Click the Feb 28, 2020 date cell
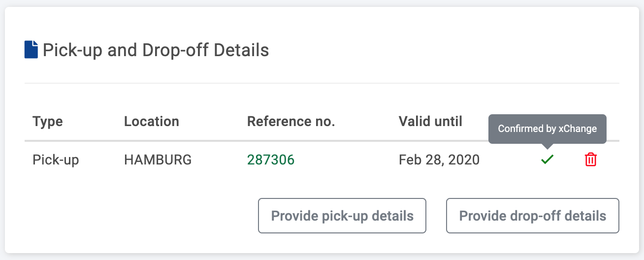This screenshot has height=260, width=644. [x=439, y=160]
